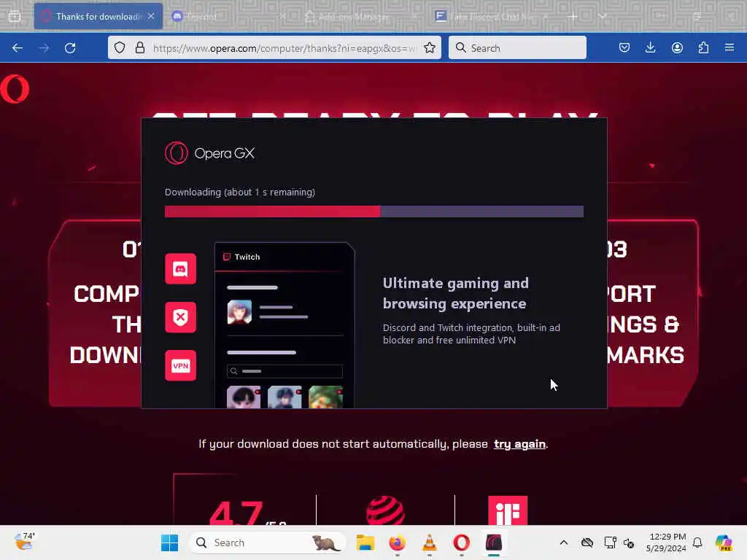Open the Save to Pocket icon

624,47
